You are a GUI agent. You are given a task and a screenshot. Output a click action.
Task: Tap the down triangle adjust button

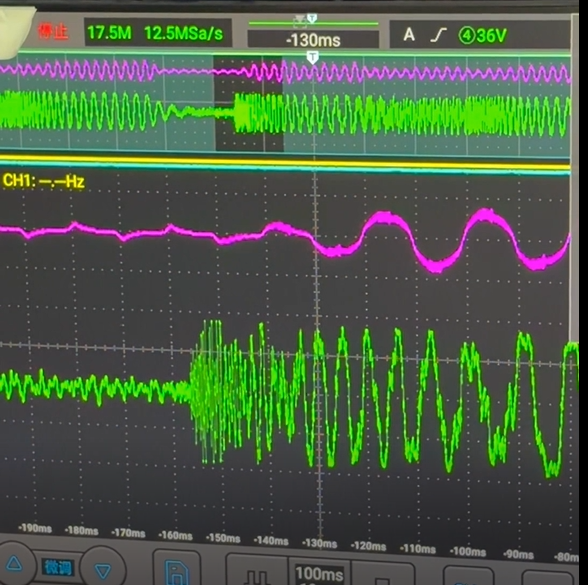point(103,570)
